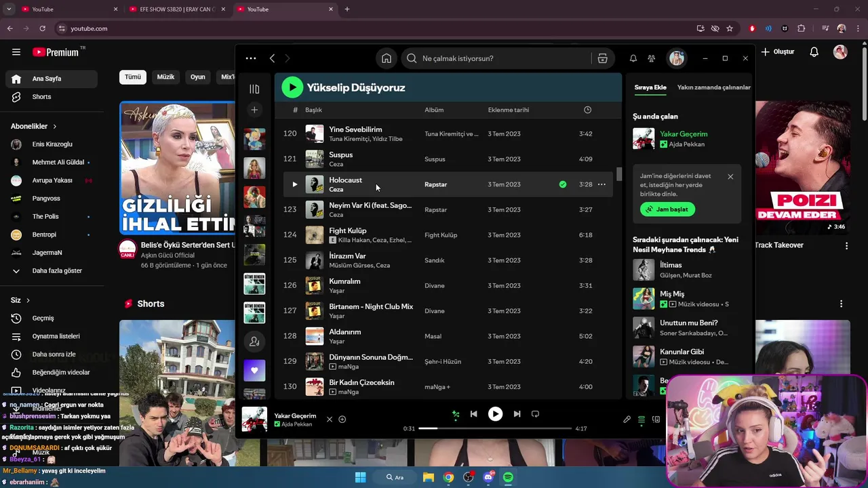868x488 pixels.
Task: Collapse Spotify library sidebar icon
Action: tap(254, 89)
